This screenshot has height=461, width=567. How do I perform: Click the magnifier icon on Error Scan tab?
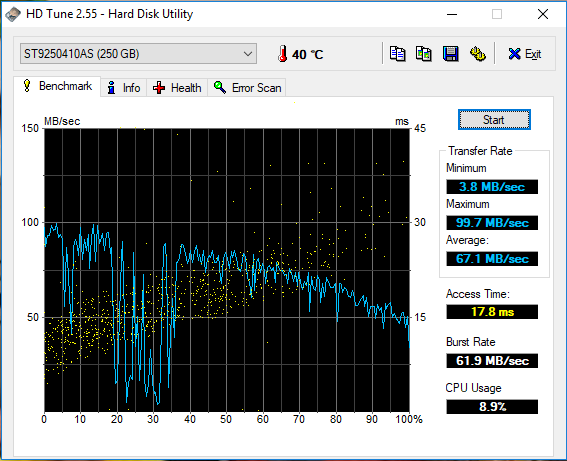pos(220,87)
